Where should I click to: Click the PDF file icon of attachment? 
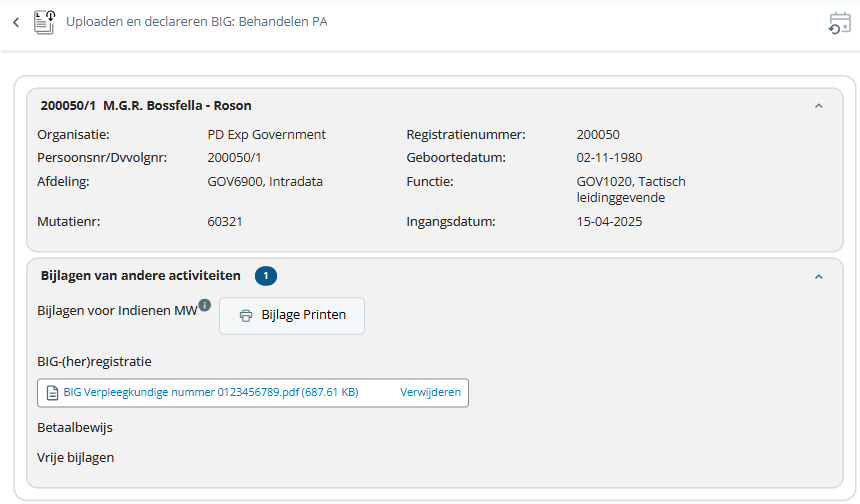coord(52,393)
